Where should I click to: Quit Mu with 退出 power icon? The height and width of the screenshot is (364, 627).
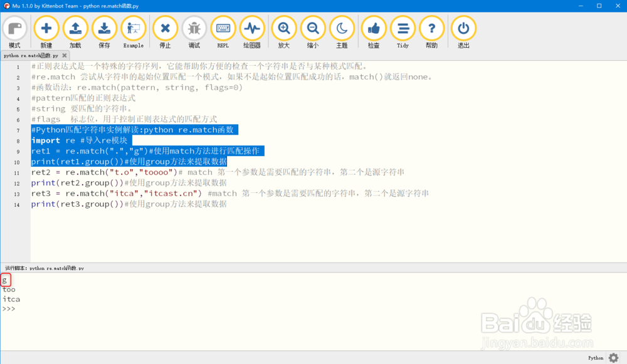tap(463, 32)
